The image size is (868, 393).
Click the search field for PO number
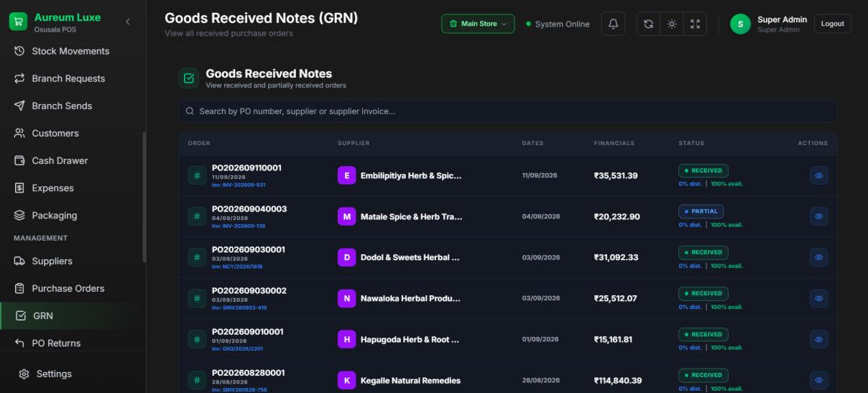pos(508,111)
